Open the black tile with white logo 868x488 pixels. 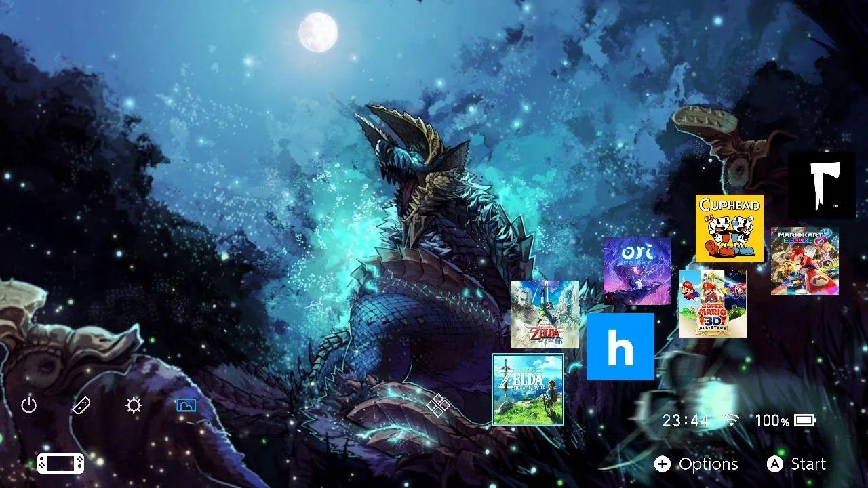(x=822, y=185)
